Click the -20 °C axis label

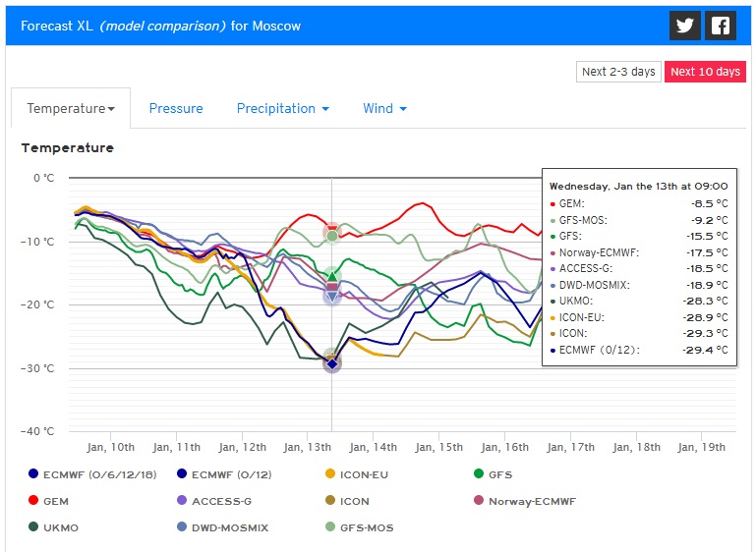pos(37,304)
